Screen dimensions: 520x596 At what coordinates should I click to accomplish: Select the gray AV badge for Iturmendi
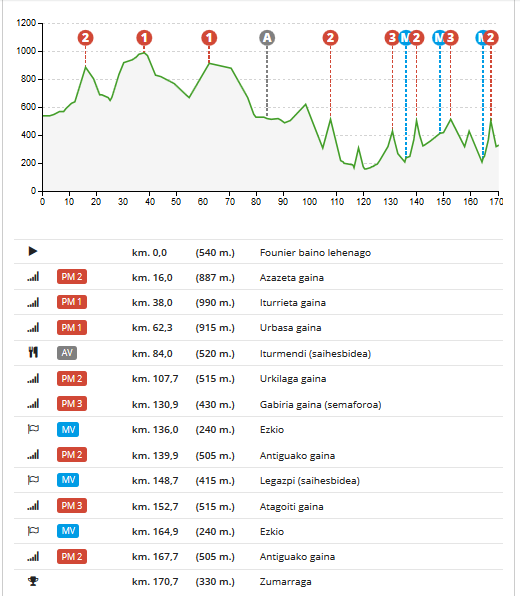click(x=67, y=353)
